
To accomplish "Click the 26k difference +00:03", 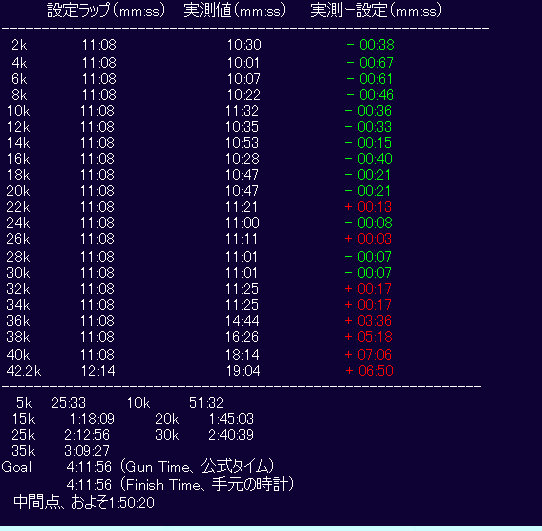I will (x=368, y=239).
